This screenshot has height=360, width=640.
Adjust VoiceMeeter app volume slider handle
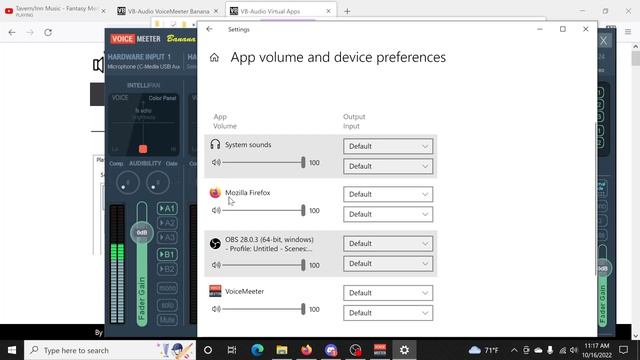tap(303, 309)
